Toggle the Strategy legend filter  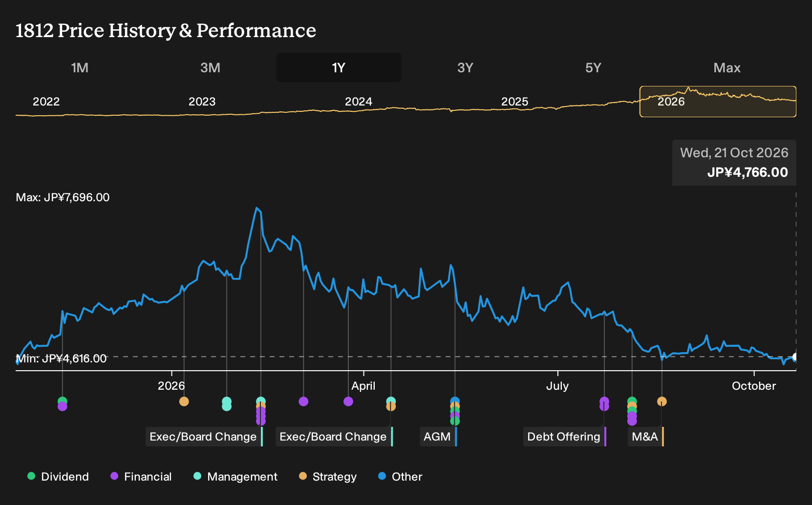(328, 477)
